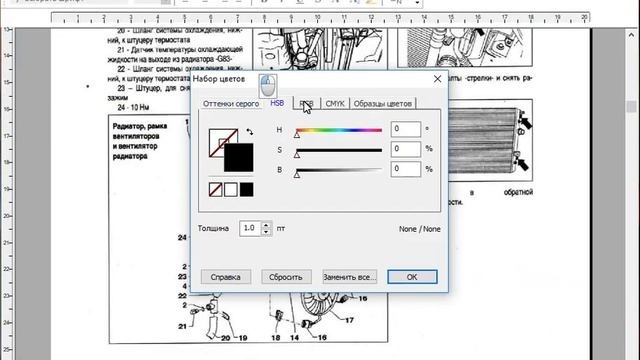This screenshot has width=640, height=360.
Task: Click callout number 17 in the diagram
Action: tap(349, 320)
